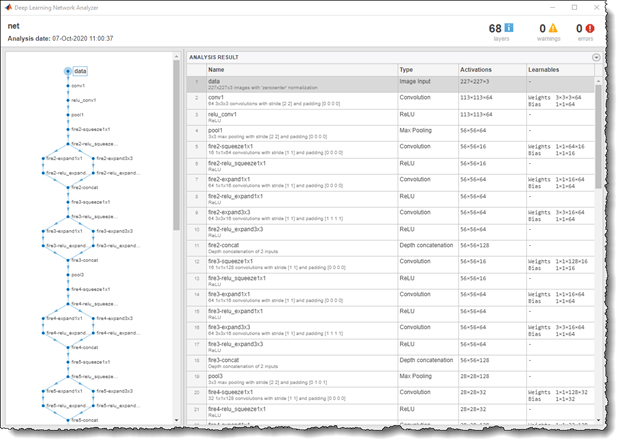The width and height of the screenshot is (624, 446).
Task: Click the graph pane scroll up arrow
Action: (x=176, y=57)
